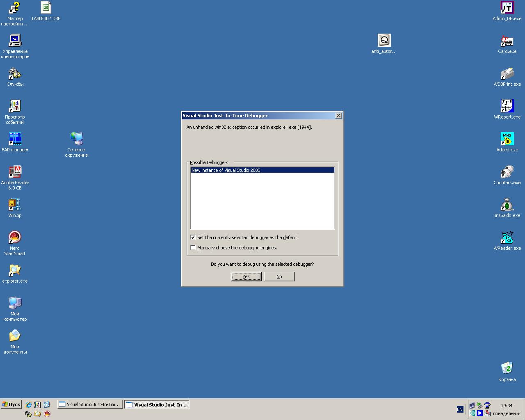This screenshot has width=525, height=420.
Task: Switch to first Visual Studio Just-In-Time taskbar button
Action: (90, 404)
